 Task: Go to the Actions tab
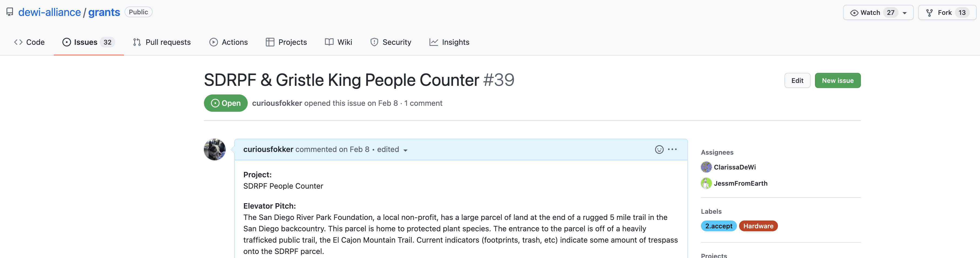pos(228,42)
